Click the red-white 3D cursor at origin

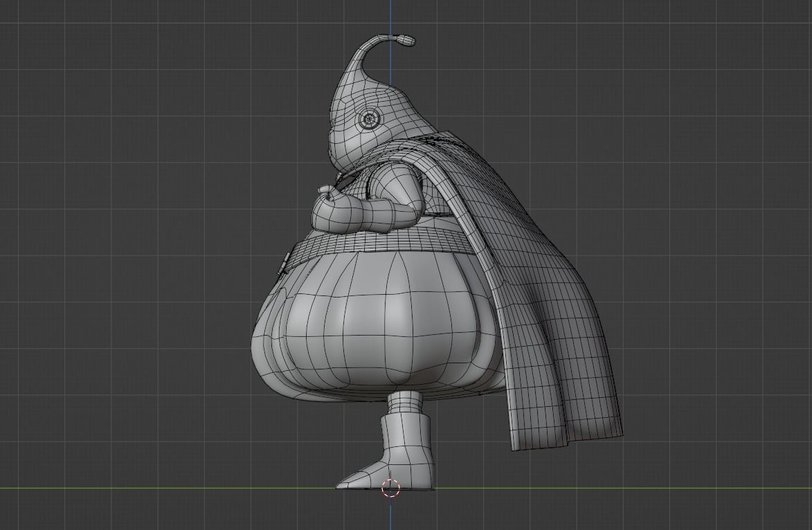pyautogui.click(x=391, y=488)
